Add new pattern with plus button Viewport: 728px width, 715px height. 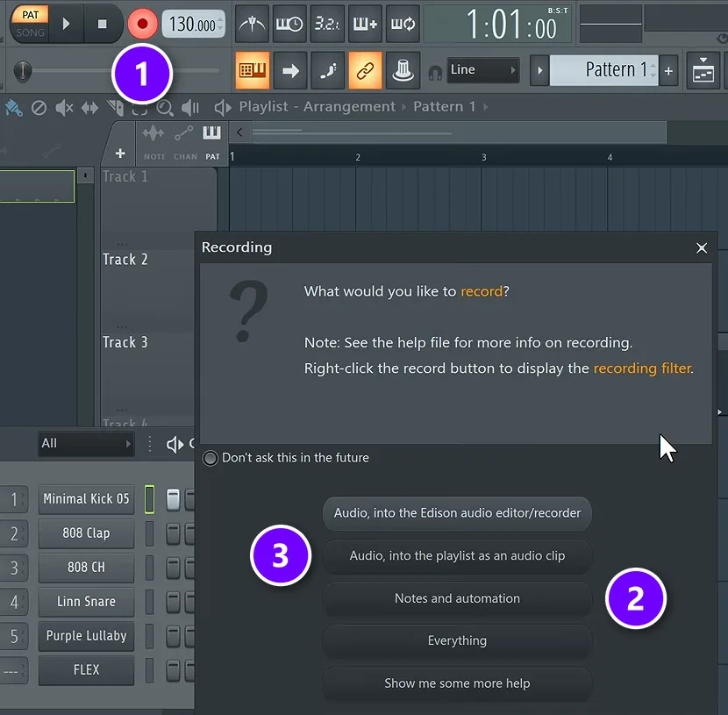(668, 70)
